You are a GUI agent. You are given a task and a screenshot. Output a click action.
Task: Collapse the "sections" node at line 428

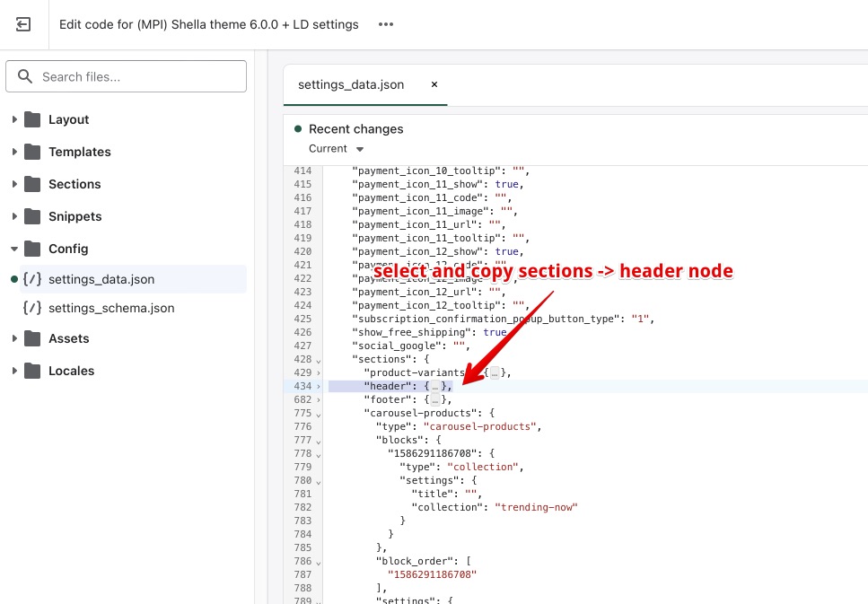pyautogui.click(x=319, y=361)
